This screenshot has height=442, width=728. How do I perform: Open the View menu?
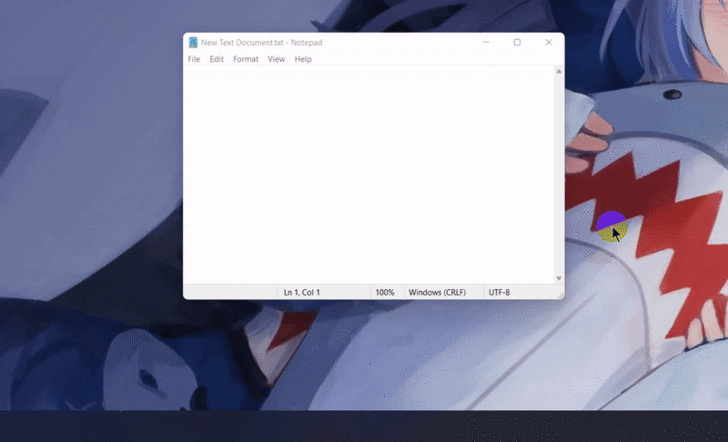coord(276,59)
